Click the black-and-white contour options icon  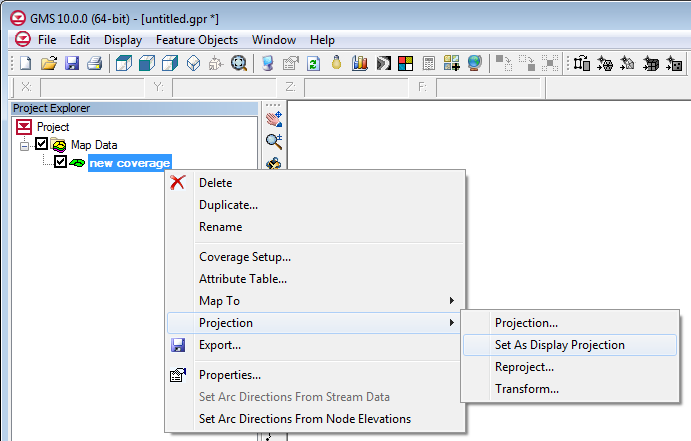[x=383, y=63]
